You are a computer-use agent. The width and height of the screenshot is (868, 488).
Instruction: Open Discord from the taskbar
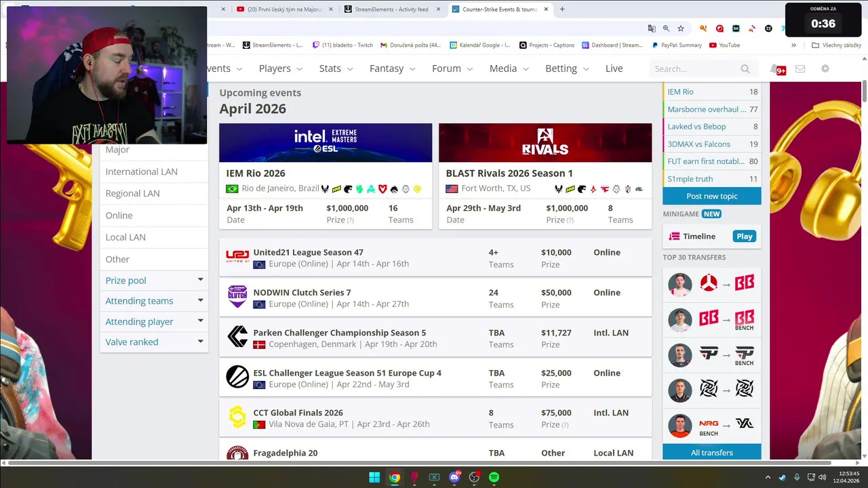454,477
